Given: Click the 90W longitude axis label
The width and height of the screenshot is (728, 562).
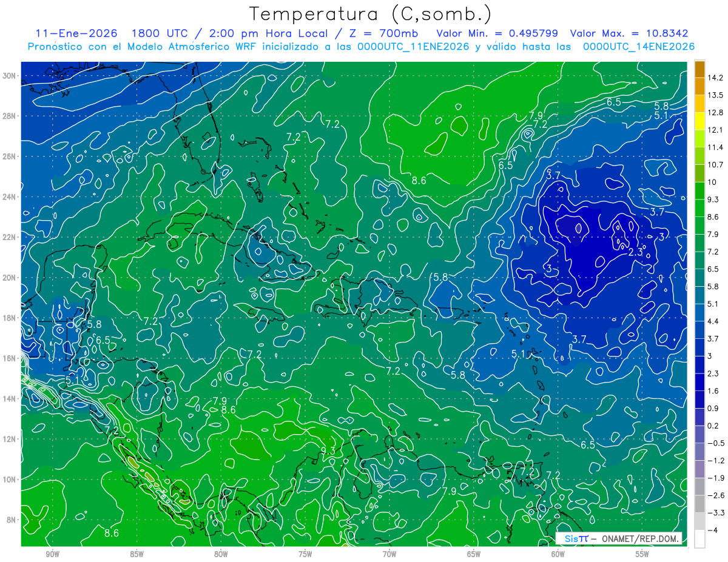Looking at the screenshot, I should (52, 554).
